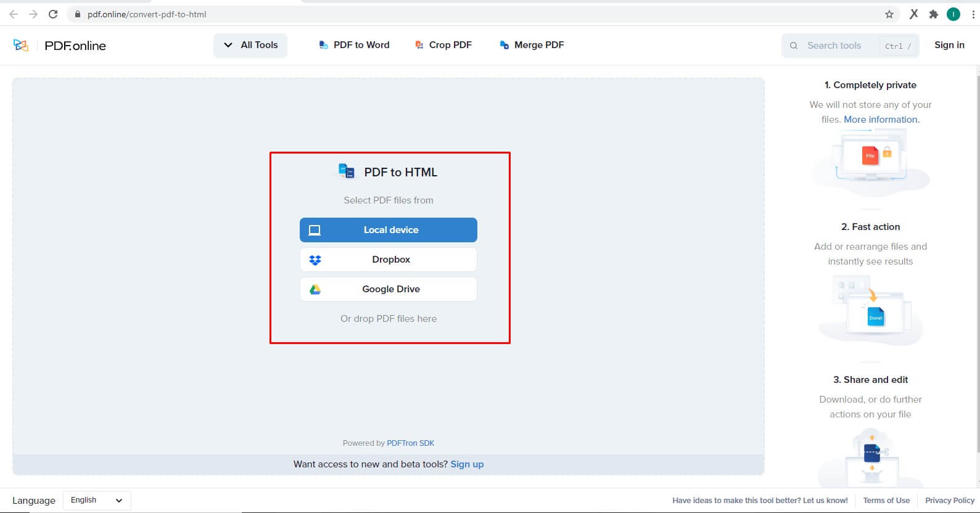Click 'Select PDF files from' text

pyautogui.click(x=389, y=200)
